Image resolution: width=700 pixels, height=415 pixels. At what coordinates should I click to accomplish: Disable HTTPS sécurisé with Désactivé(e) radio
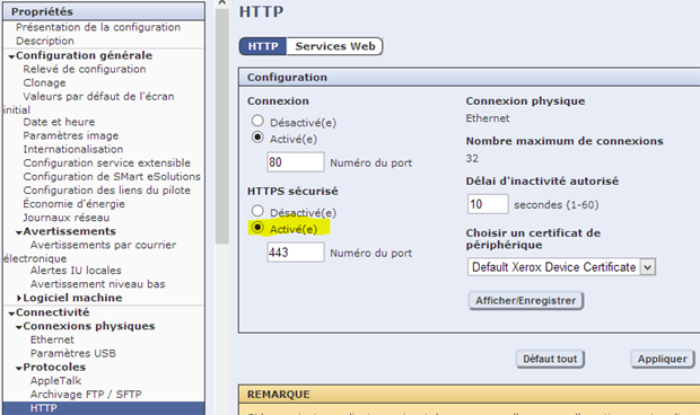pos(257,212)
